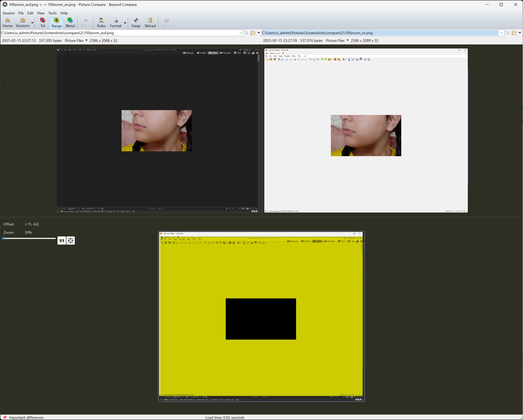
Task: Click the right file path field
Action: [x=379, y=33]
